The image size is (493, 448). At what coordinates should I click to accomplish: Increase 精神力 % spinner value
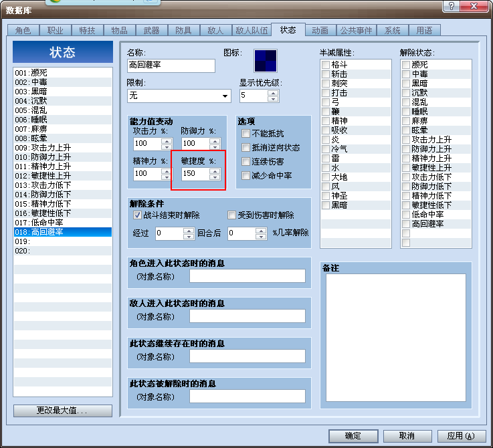point(167,171)
